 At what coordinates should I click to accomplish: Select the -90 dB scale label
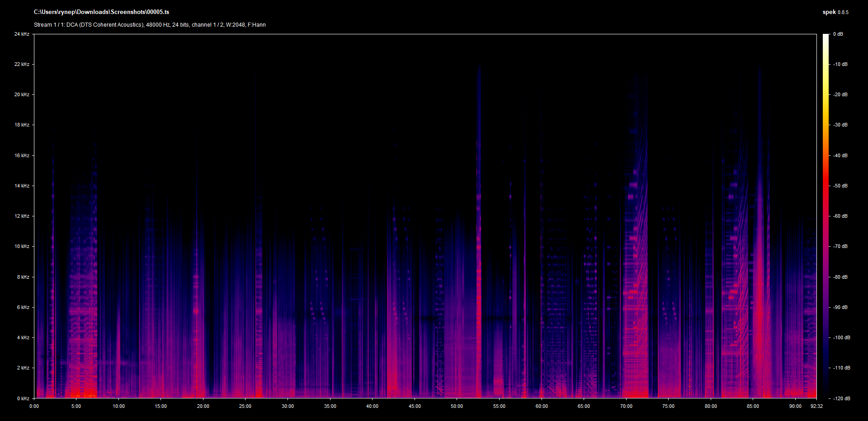pos(840,307)
